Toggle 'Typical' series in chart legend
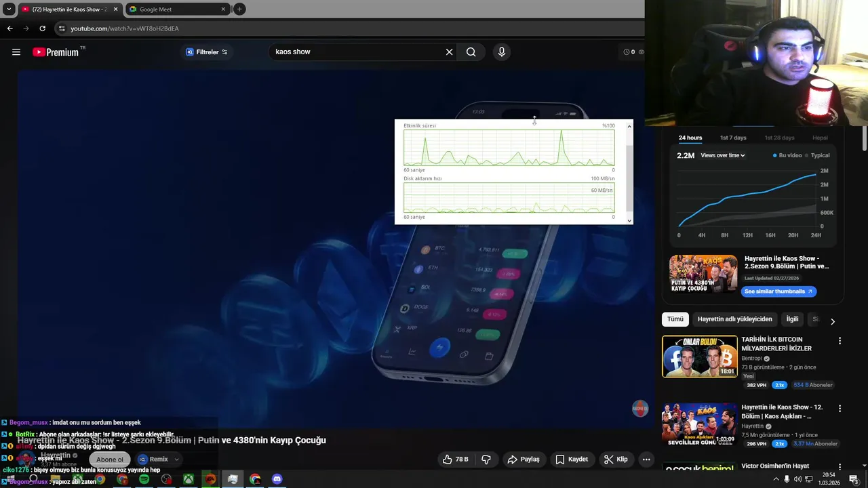The image size is (868, 488). click(817, 156)
